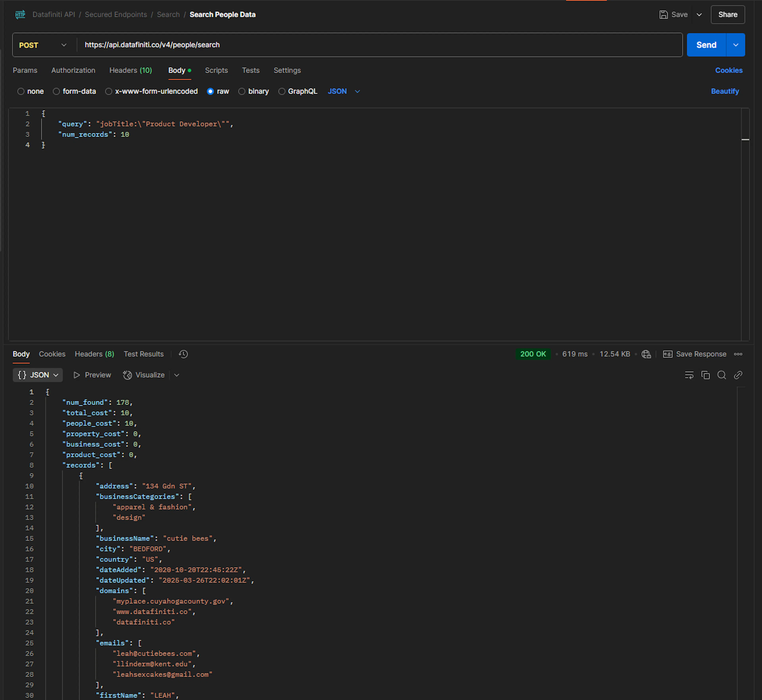The height and width of the screenshot is (700, 762).
Task: Set the request body to none
Action: click(30, 91)
